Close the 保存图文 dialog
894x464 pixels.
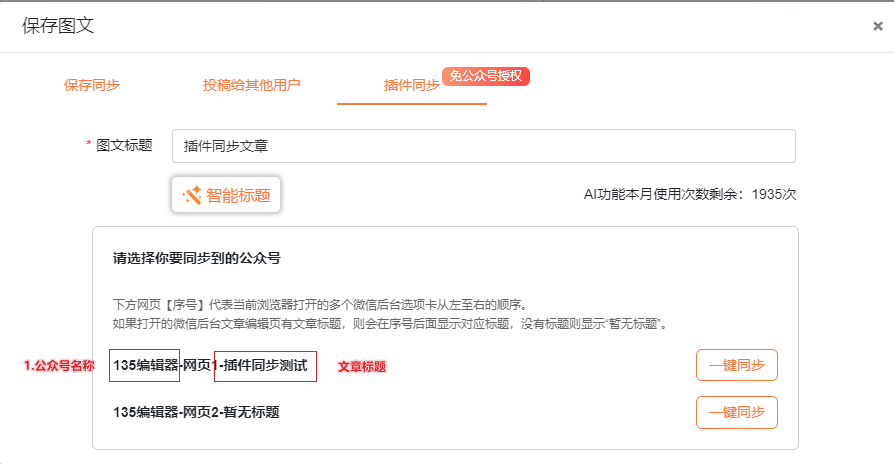click(x=877, y=27)
